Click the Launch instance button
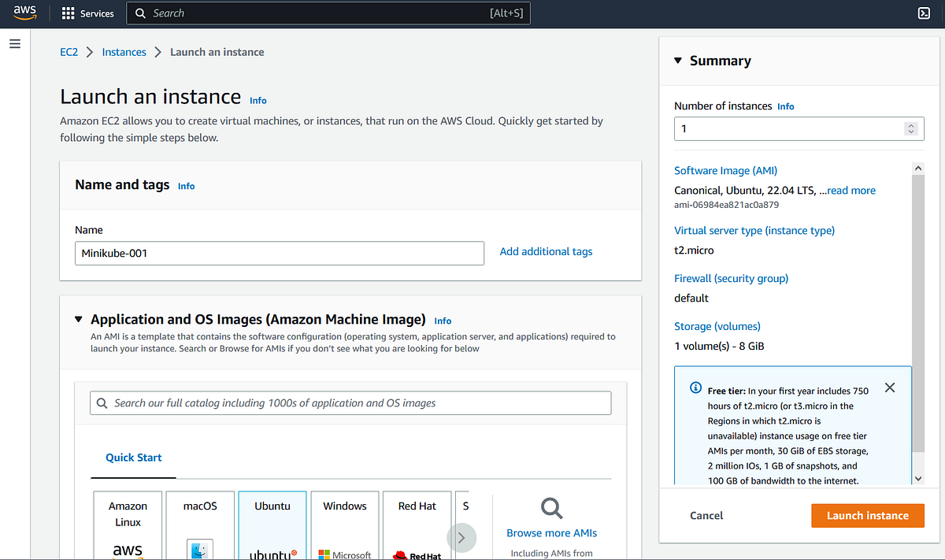945x560 pixels. pos(867,515)
